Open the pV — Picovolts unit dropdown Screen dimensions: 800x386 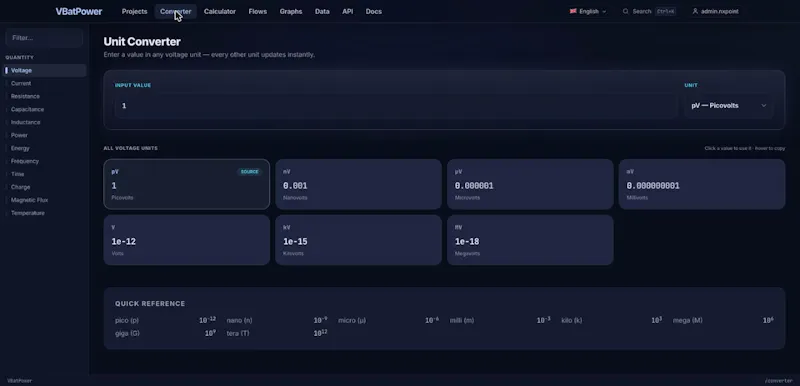tap(729, 106)
